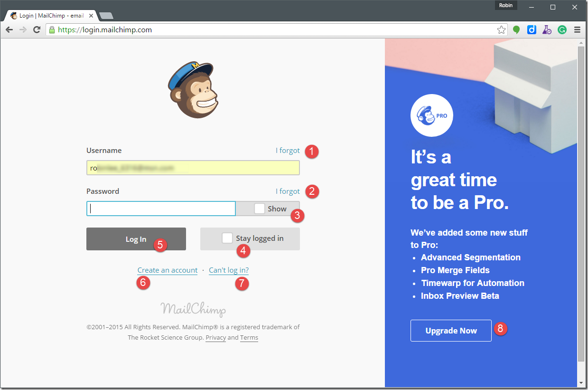588x390 pixels.
Task: Enable the Stay logged in checkbox
Action: coord(227,238)
